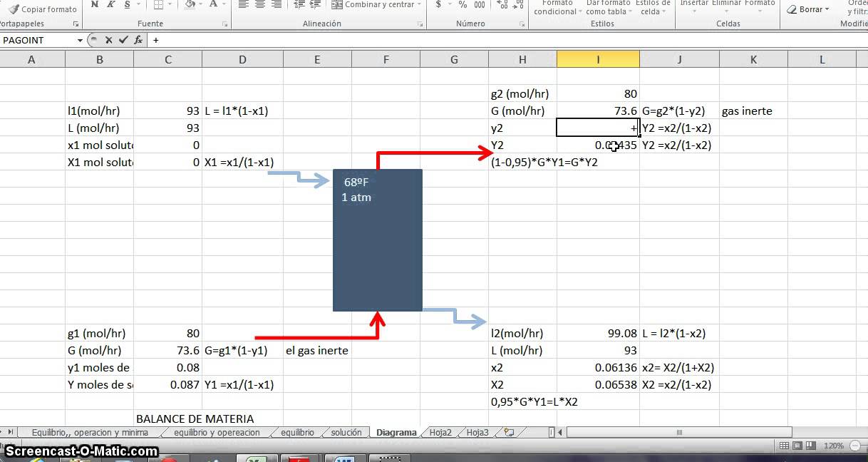Click horizontal scrollbar left arrow
The width and height of the screenshot is (868, 462).
[561, 432]
